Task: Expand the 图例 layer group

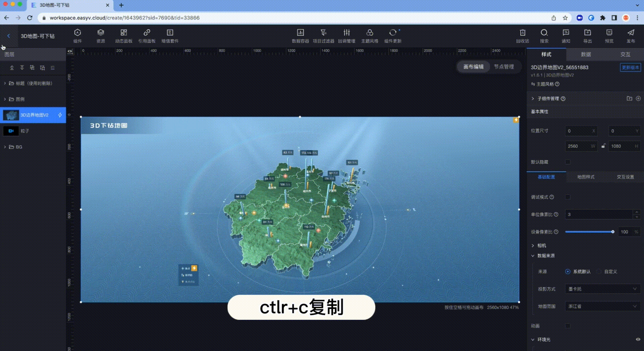Action: point(5,99)
